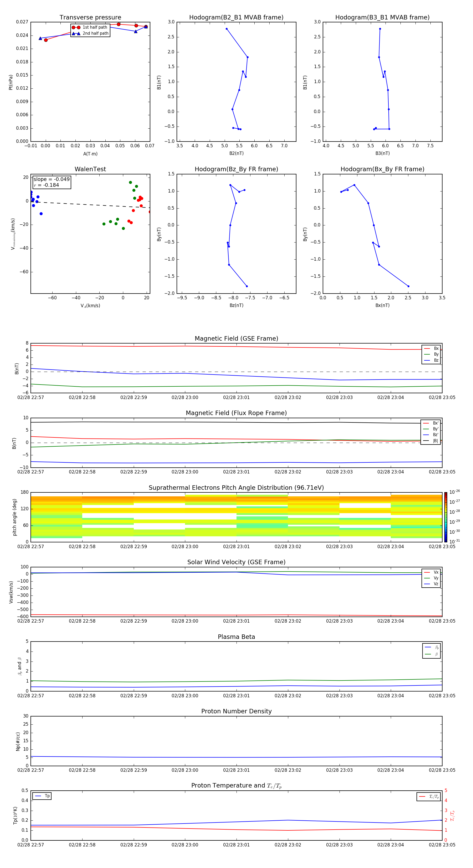The image size is (473, 868).
Task: Click 'Proton Temperature and Te/Tp' title
Action: [236, 785]
